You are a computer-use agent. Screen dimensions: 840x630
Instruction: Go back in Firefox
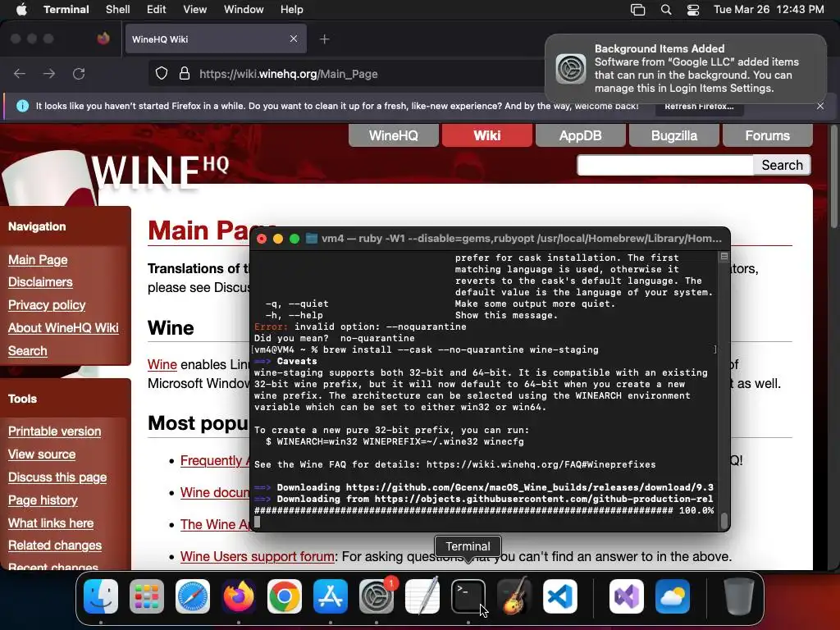coord(20,73)
